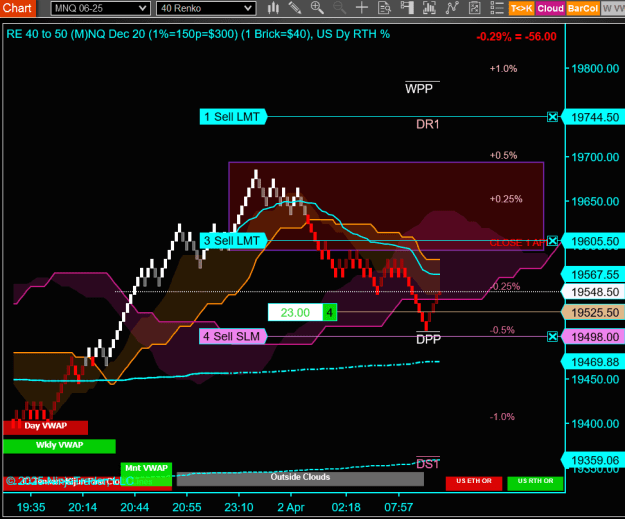Click the 19567.55 price marker

click(x=594, y=275)
